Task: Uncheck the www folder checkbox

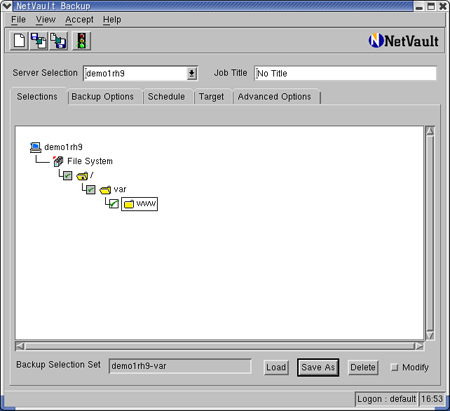Action: click(x=114, y=204)
